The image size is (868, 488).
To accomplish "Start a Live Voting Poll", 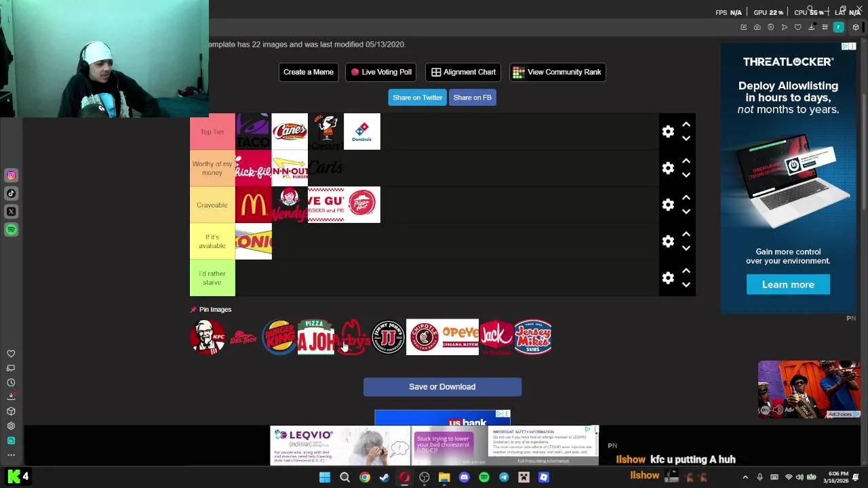I will [381, 72].
